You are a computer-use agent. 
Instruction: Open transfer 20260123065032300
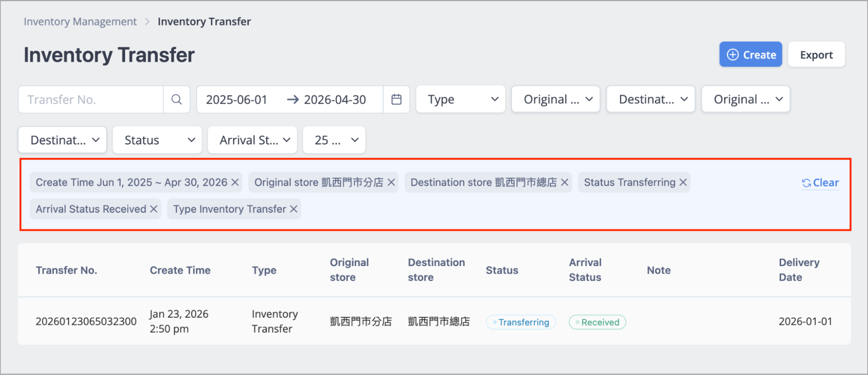pyautogui.click(x=86, y=321)
